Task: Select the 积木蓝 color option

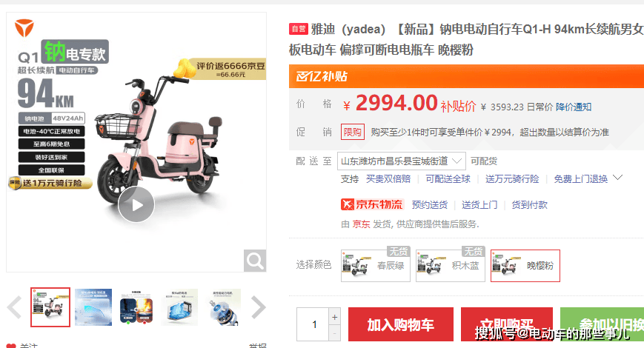Action: 450,266
